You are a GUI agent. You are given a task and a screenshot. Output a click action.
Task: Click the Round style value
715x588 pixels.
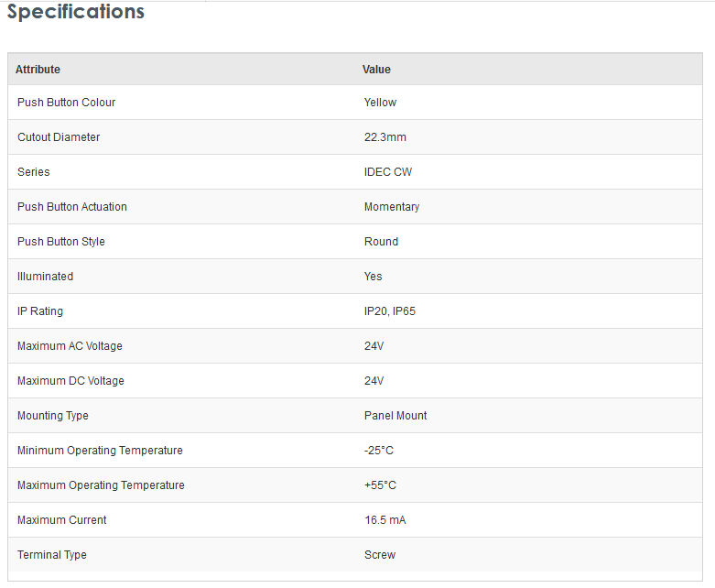381,241
